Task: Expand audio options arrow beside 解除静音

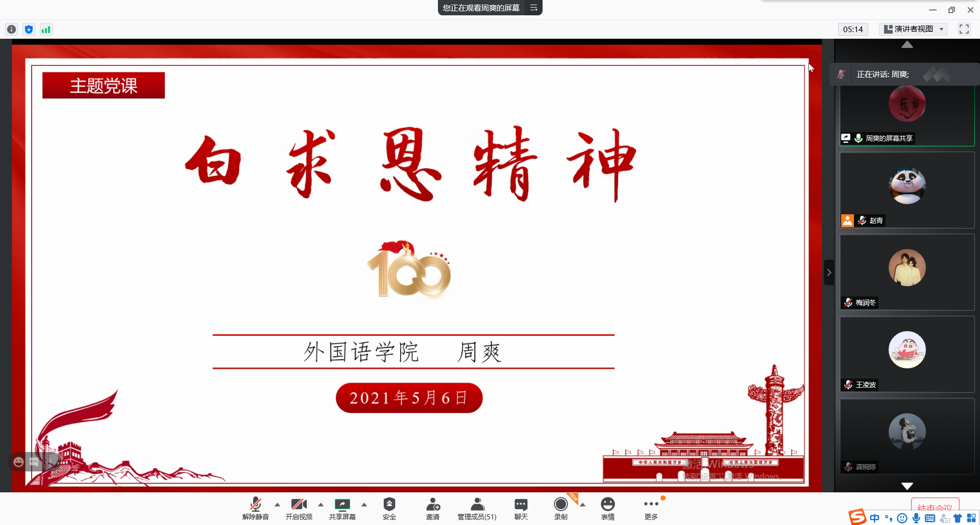Action: click(277, 505)
